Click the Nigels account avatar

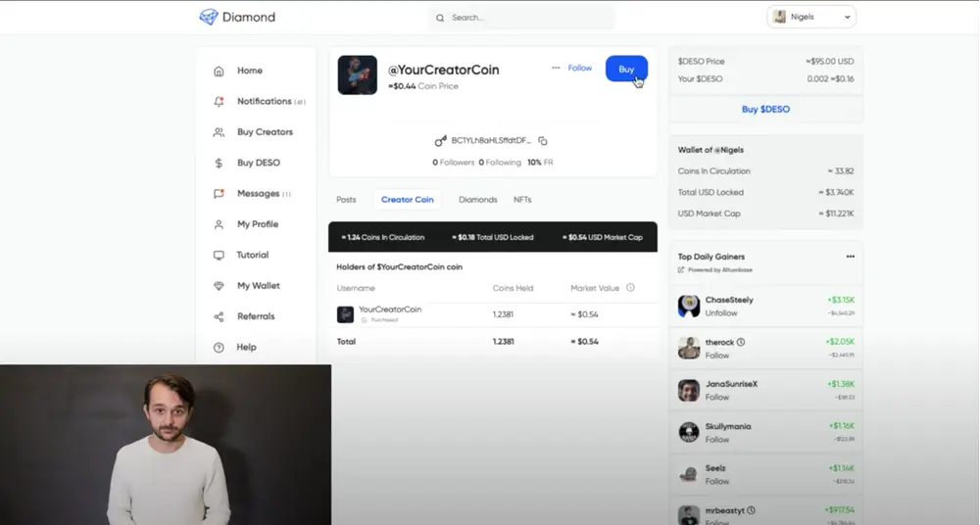click(x=779, y=17)
